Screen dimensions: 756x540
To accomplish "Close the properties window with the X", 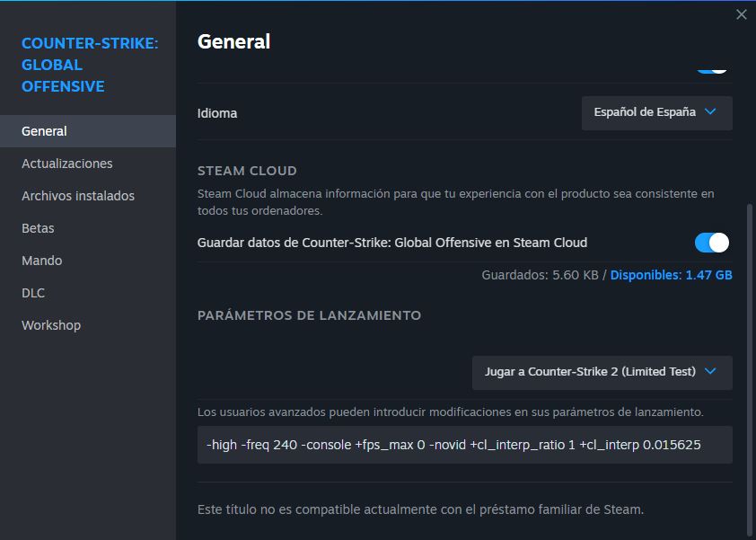I will pyautogui.click(x=741, y=14).
